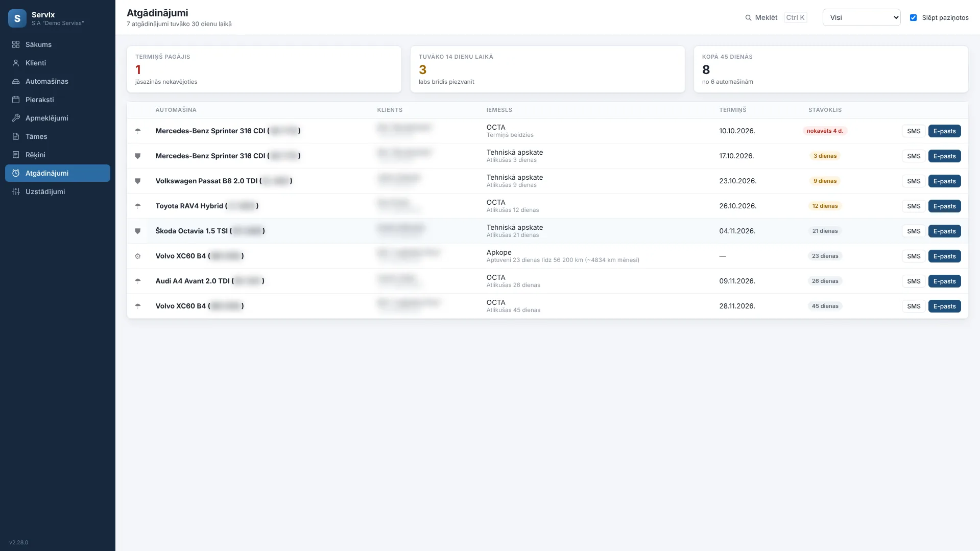Viewport: 980px width, 551px height.
Task: Send E-pasts for Volkswagen Passat row
Action: (x=944, y=181)
